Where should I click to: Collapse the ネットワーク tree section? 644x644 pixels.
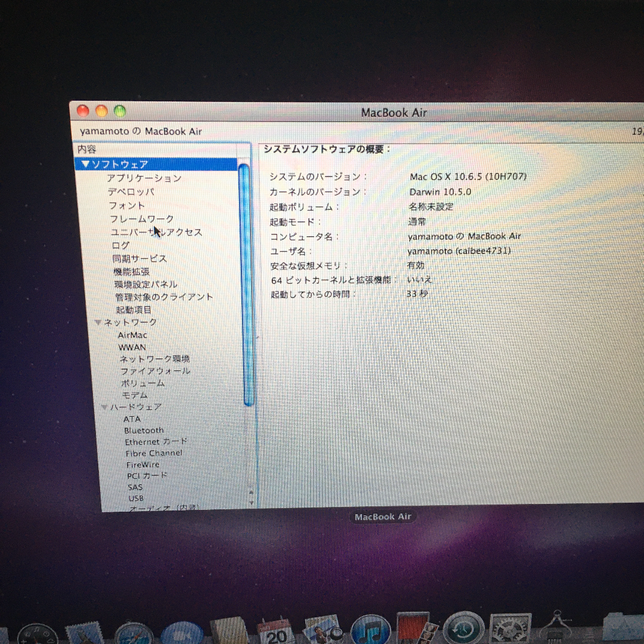tap(98, 323)
